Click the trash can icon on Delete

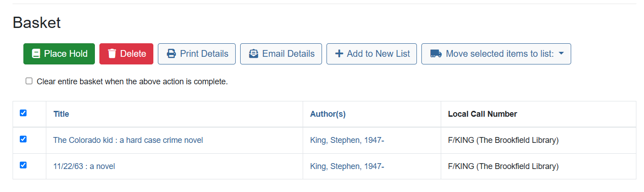(112, 54)
